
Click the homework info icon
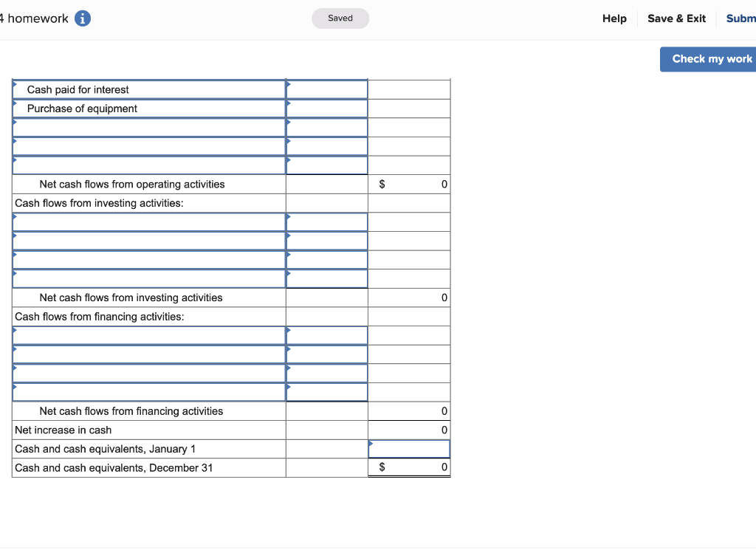tap(81, 18)
